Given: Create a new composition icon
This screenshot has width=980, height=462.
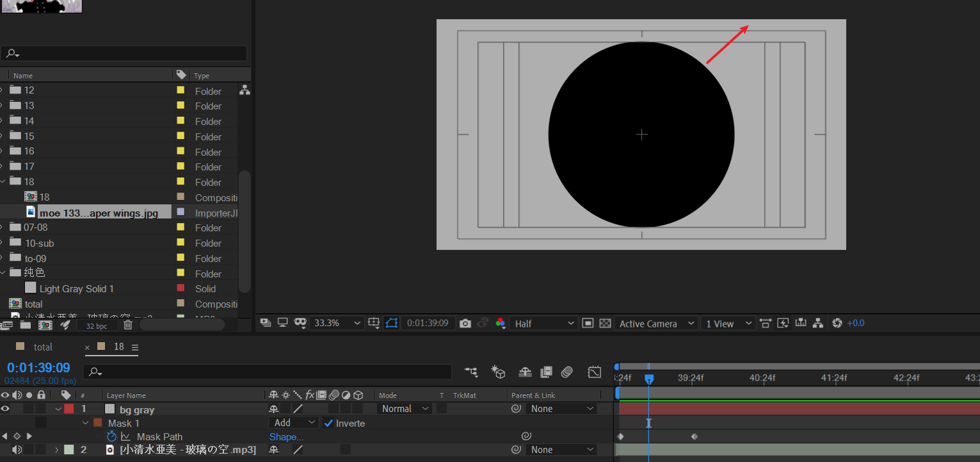Looking at the screenshot, I should coord(45,325).
